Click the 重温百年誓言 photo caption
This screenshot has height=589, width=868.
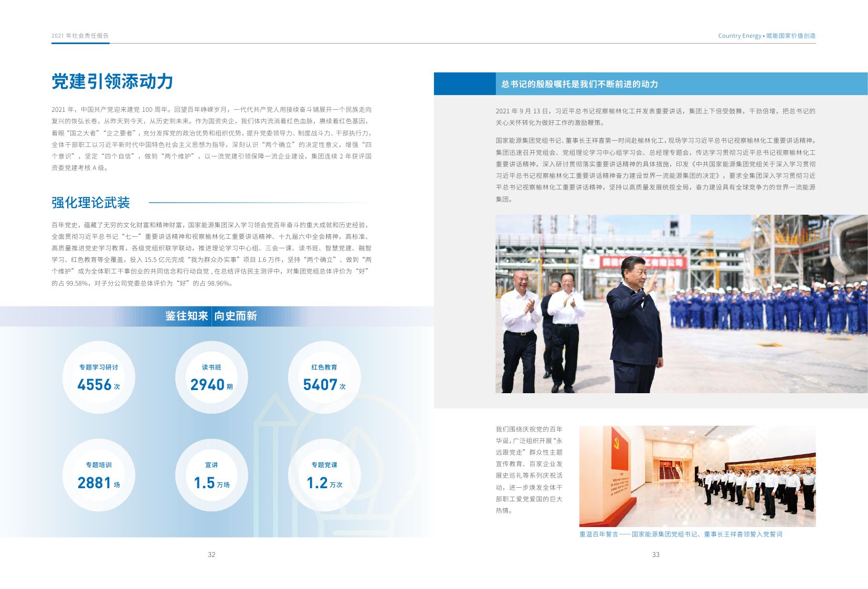coord(681,534)
